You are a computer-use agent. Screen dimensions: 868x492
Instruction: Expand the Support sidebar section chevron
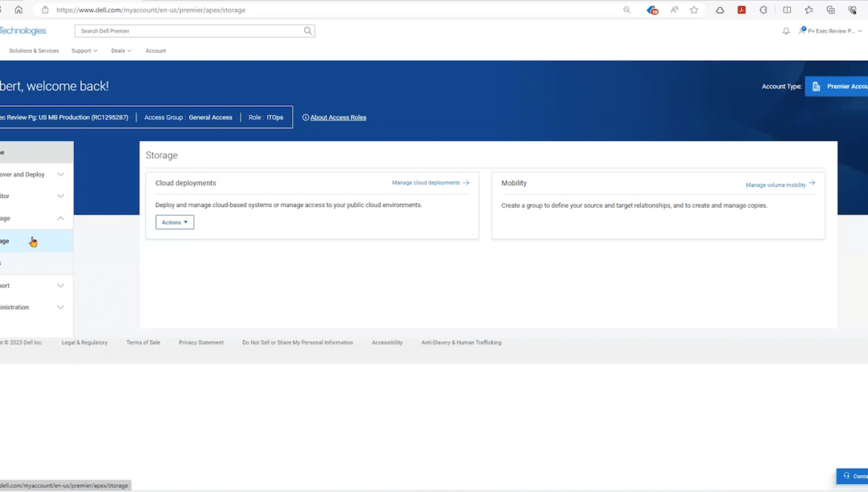60,286
